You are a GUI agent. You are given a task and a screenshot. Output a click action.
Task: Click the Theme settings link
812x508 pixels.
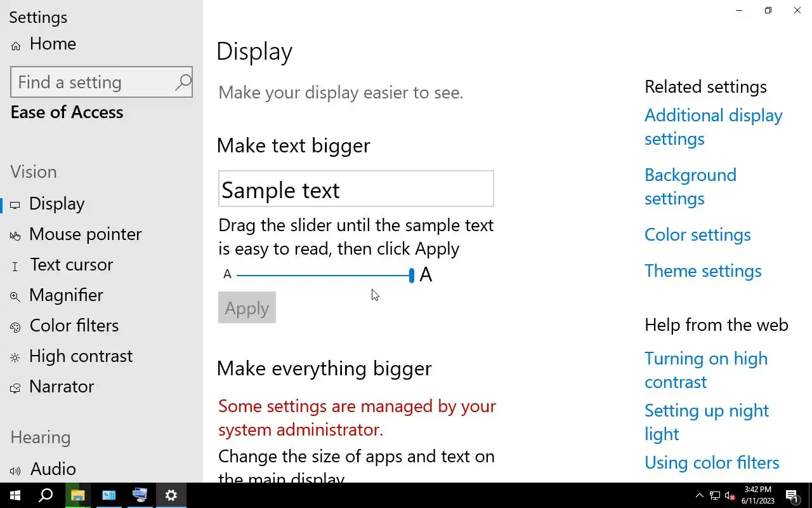(x=703, y=271)
